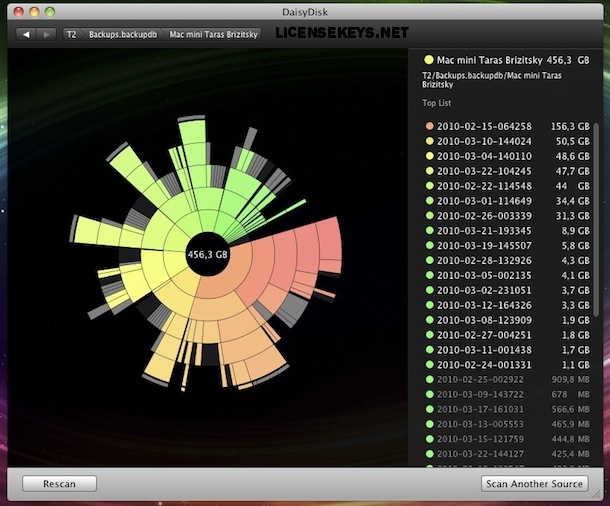This screenshot has height=506, width=610.
Task: Open 2010-03-13-005553 backup entry
Action: [x=507, y=424]
